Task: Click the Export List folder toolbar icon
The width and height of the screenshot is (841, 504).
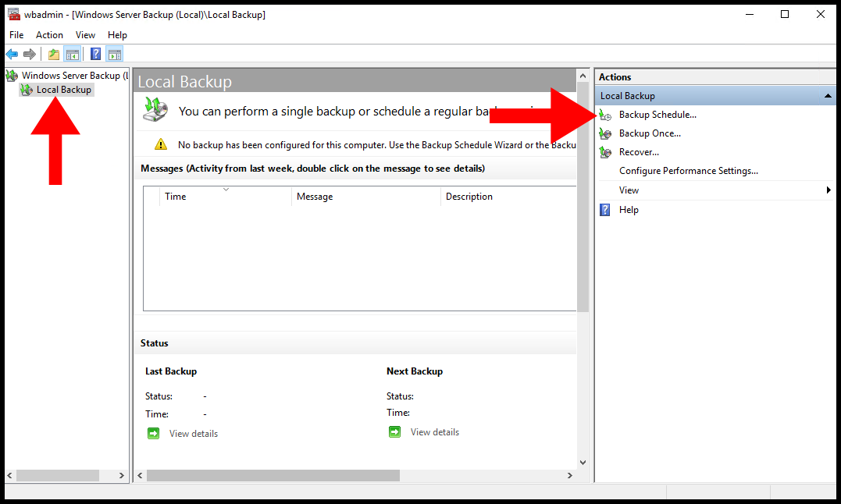Action: click(x=52, y=53)
